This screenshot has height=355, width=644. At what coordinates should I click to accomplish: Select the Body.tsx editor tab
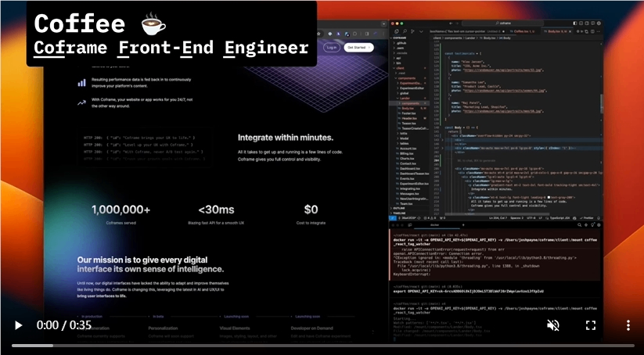556,31
